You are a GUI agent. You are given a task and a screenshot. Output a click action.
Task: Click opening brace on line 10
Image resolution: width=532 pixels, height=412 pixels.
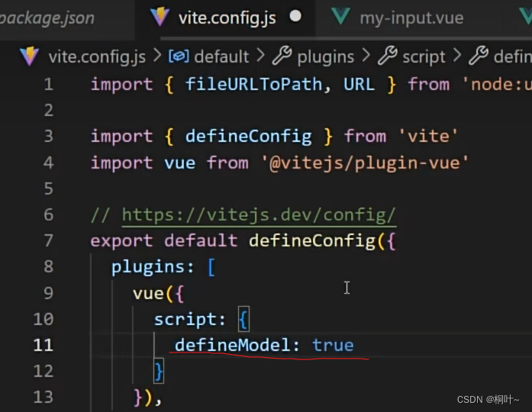pyautogui.click(x=243, y=320)
